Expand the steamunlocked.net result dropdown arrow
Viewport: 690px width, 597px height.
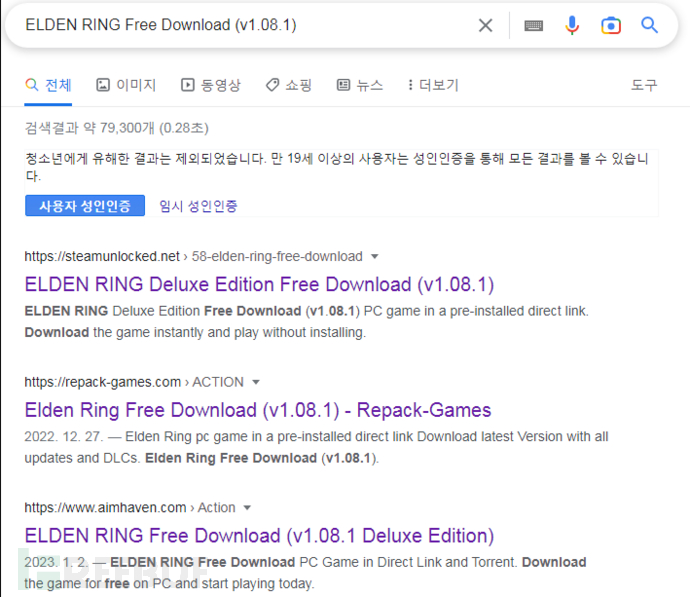pyautogui.click(x=374, y=256)
